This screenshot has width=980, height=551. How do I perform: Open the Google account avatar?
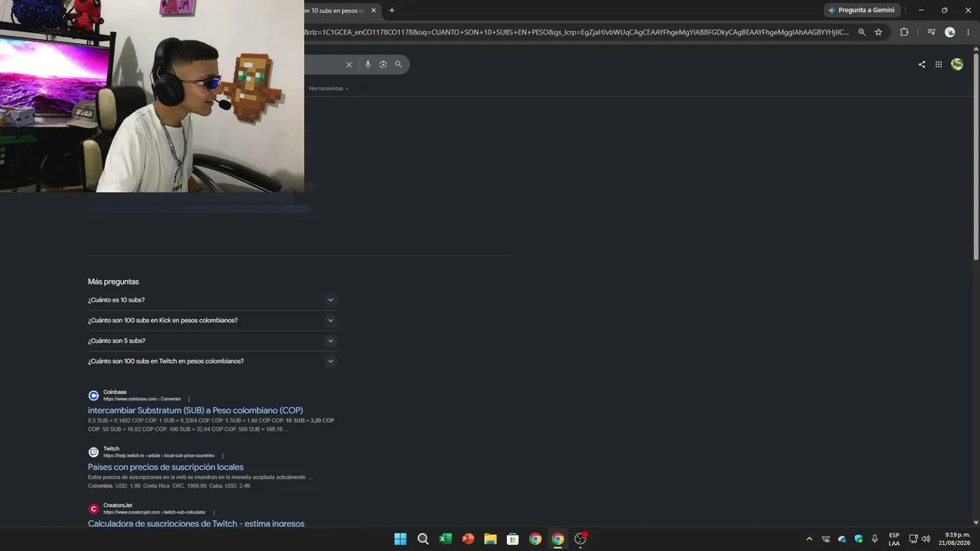coord(957,64)
